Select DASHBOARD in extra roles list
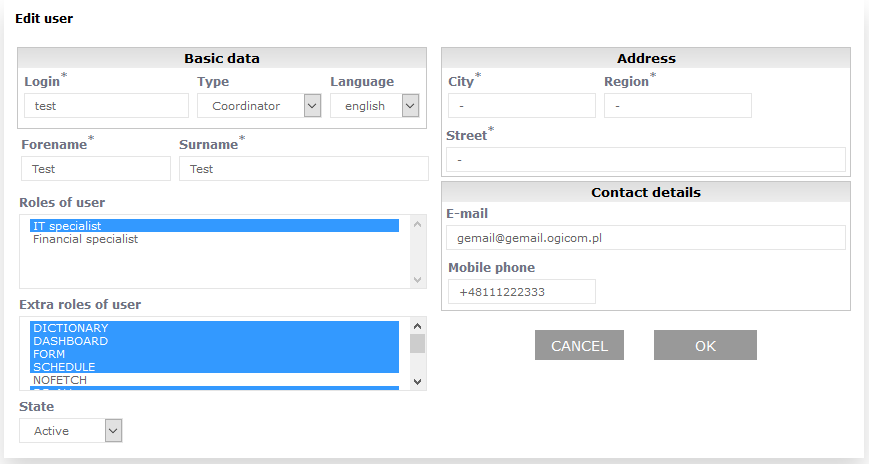The width and height of the screenshot is (869, 464). (x=214, y=341)
